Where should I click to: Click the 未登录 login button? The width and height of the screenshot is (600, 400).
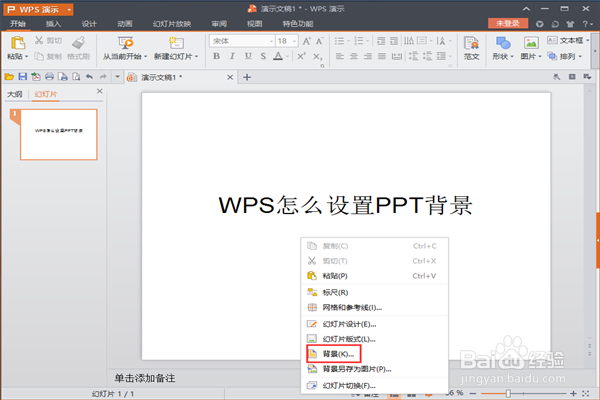tap(508, 23)
